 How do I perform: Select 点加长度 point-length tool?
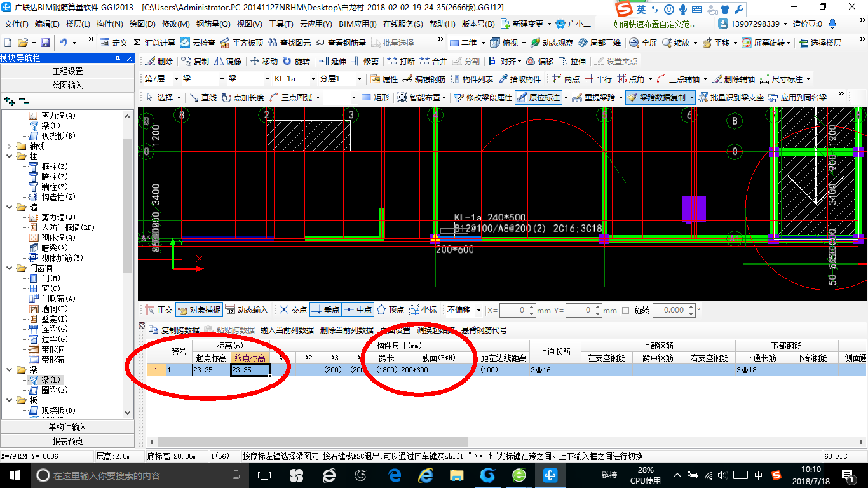(243, 97)
